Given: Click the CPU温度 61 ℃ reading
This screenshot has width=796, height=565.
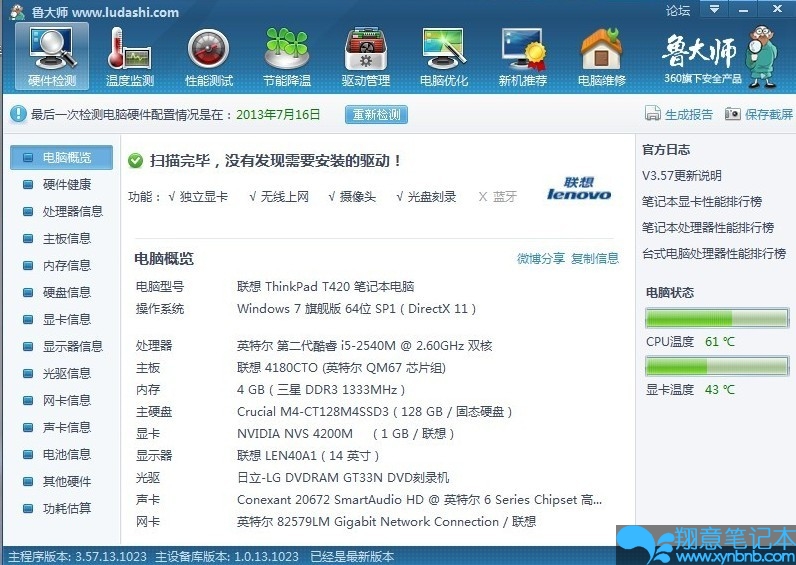Looking at the screenshot, I should pos(690,342).
